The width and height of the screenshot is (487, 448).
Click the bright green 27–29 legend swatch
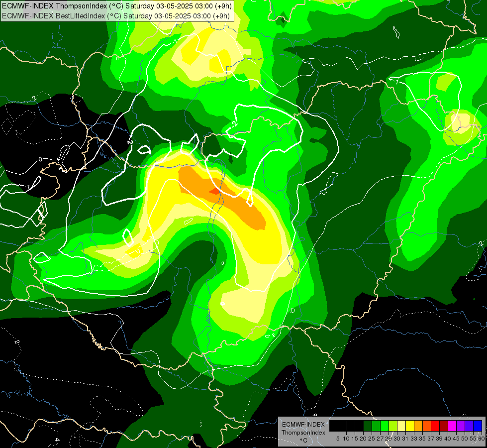coord(385,426)
